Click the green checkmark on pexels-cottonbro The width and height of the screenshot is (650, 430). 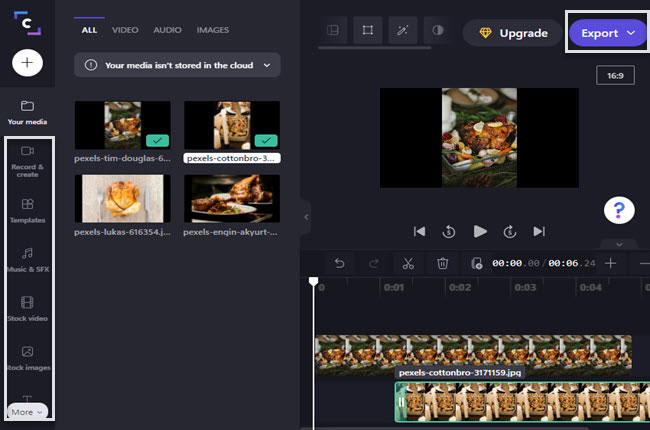pyautogui.click(x=266, y=141)
